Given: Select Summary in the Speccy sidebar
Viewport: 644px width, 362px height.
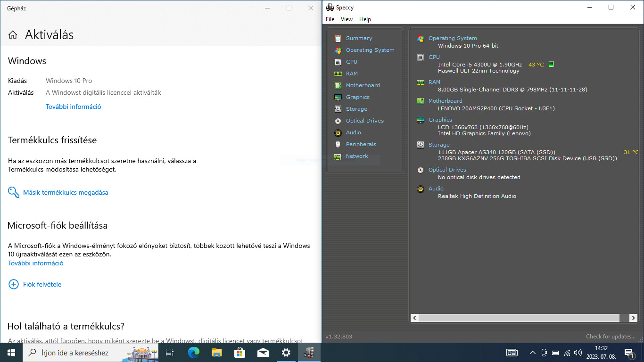Looking at the screenshot, I should (359, 38).
